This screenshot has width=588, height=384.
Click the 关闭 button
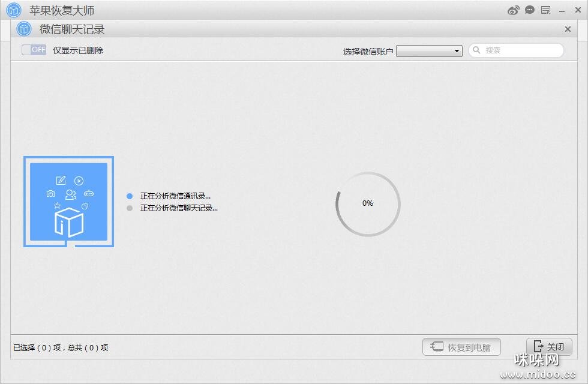point(549,347)
